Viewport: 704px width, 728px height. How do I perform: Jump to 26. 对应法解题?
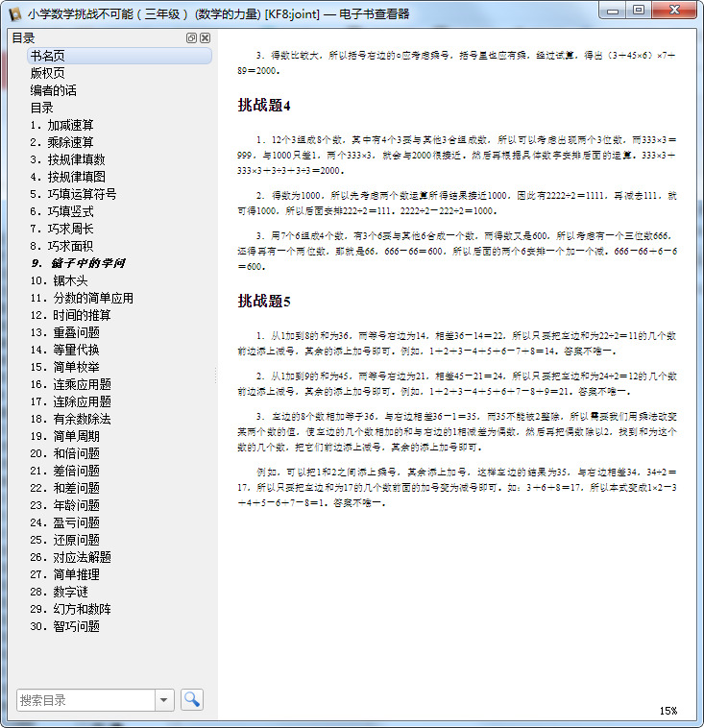pos(70,557)
